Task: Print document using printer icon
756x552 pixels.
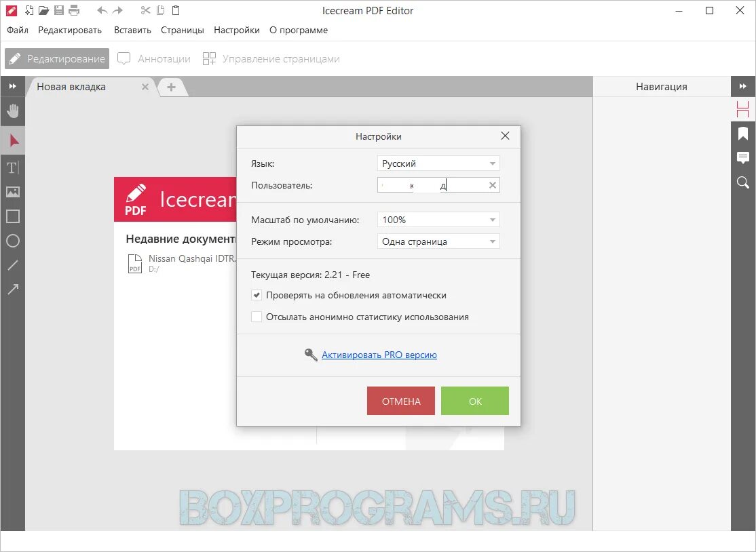Action: pos(74,10)
